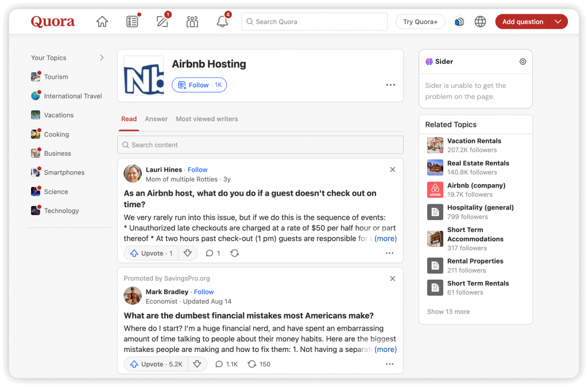Click the Try Quora+ button

(420, 22)
